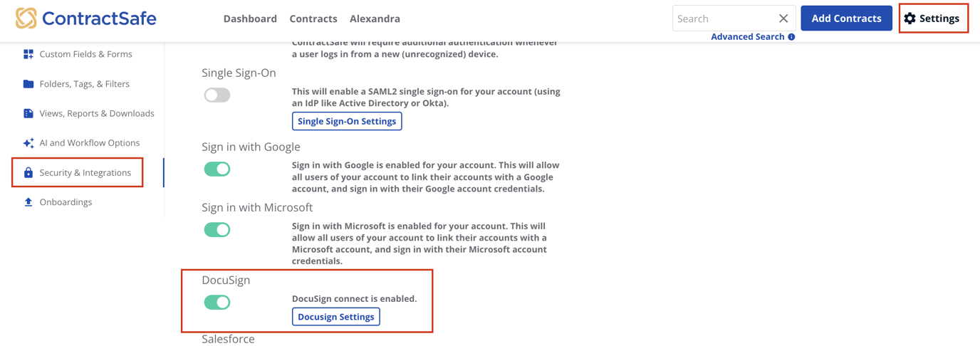Click the Advanced Search info icon

(x=791, y=37)
